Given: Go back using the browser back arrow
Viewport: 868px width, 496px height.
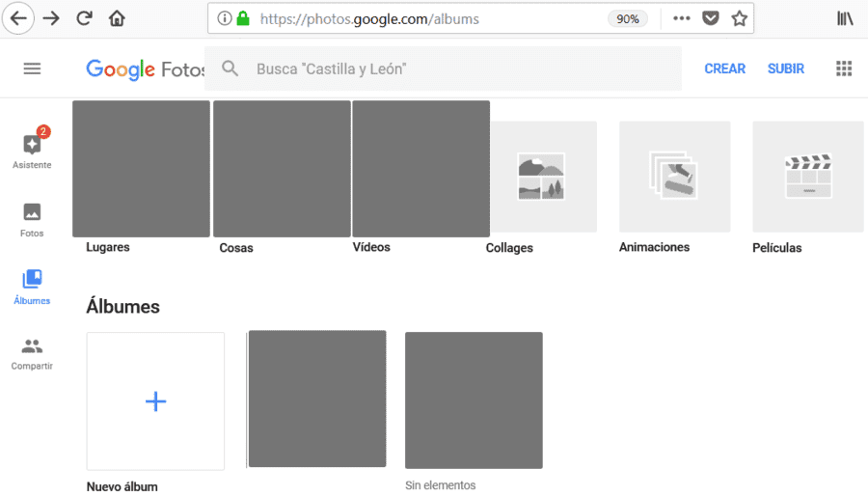Looking at the screenshot, I should (x=18, y=18).
